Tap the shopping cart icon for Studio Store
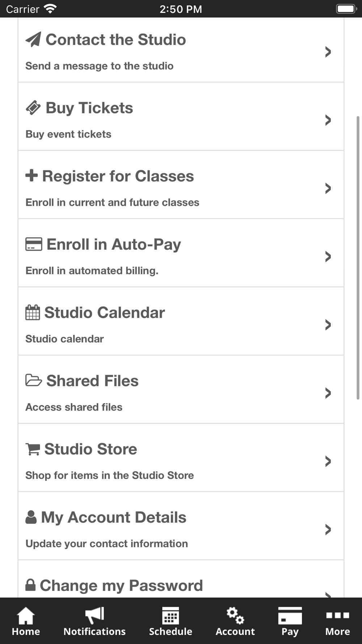Screen dimensions: 362x644 tap(33, 449)
